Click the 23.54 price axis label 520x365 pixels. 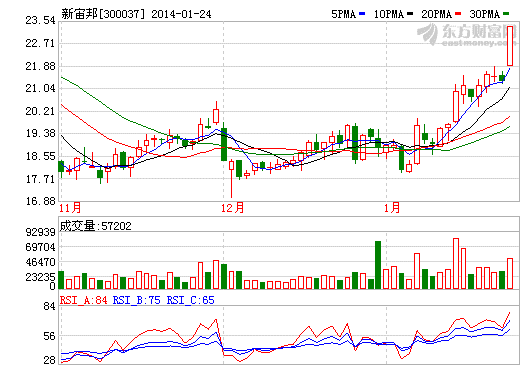coord(40,20)
